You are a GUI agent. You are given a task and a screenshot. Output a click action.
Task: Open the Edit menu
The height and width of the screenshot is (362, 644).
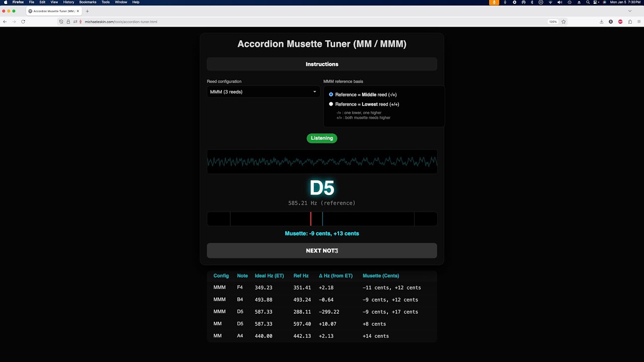tap(42, 2)
